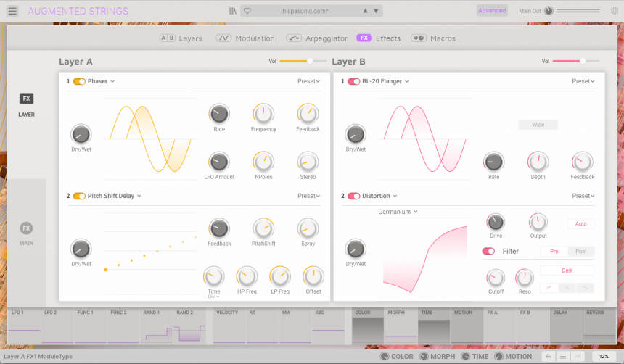
Task: Like preset with the heart icon
Action: coord(247,11)
